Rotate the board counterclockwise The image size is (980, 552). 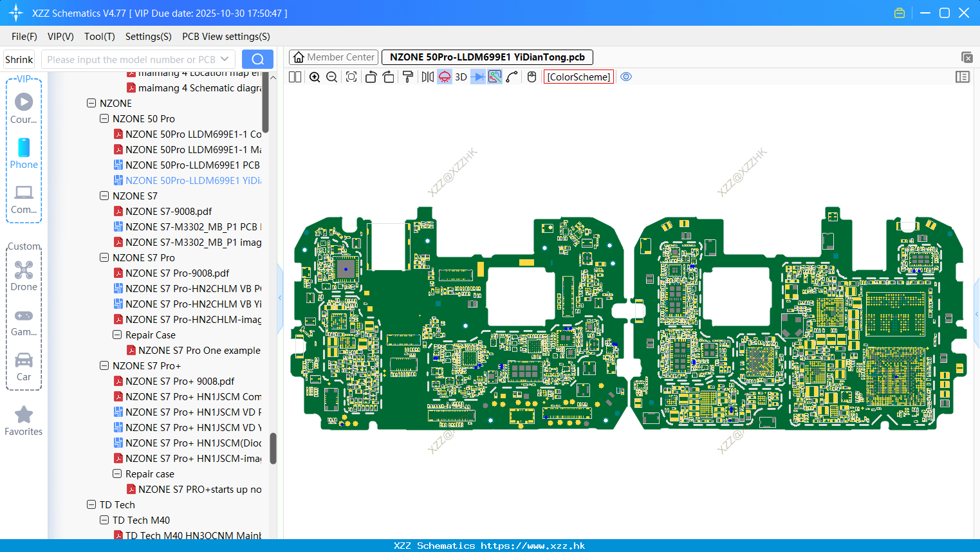(371, 77)
